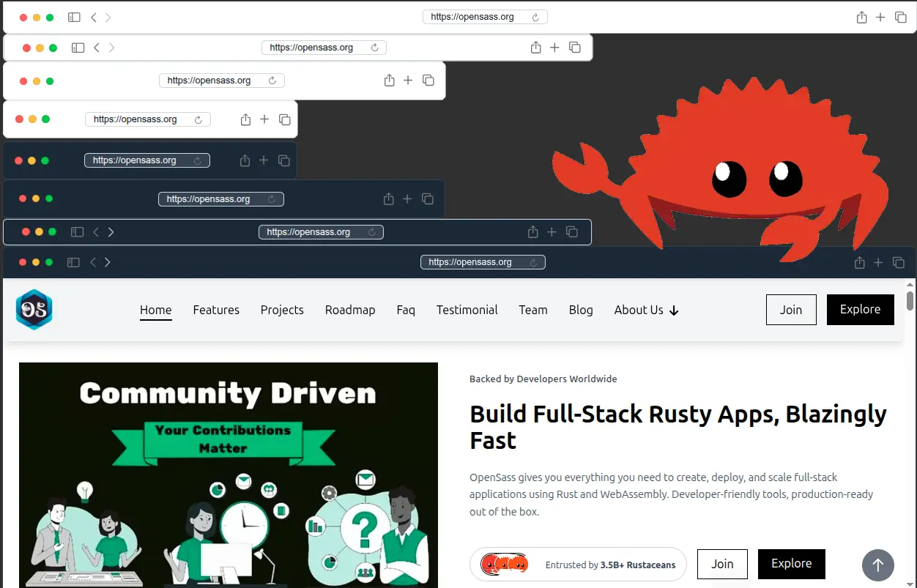Click the page's vertical scrollbar thumb
Viewport: 917px width, 588px height.
click(x=910, y=300)
